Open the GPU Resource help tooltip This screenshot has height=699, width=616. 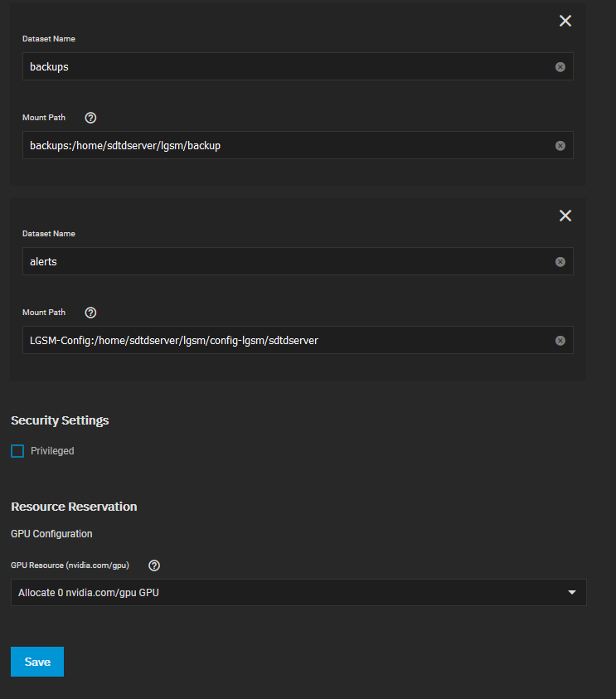pyautogui.click(x=154, y=566)
